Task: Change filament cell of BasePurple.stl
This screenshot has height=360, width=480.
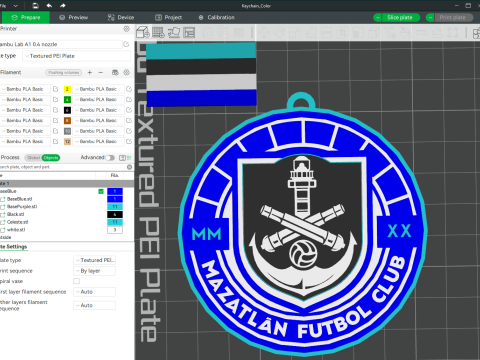Action: 115,207
